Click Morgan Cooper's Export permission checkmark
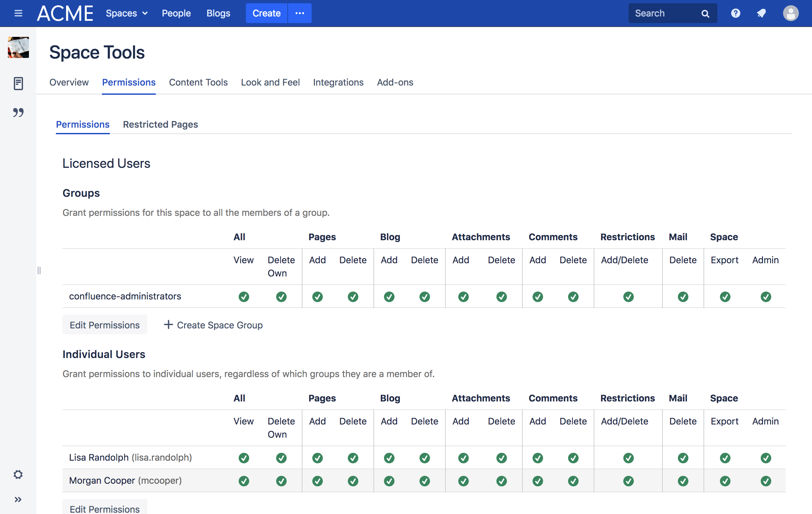The image size is (812, 514). (725, 481)
